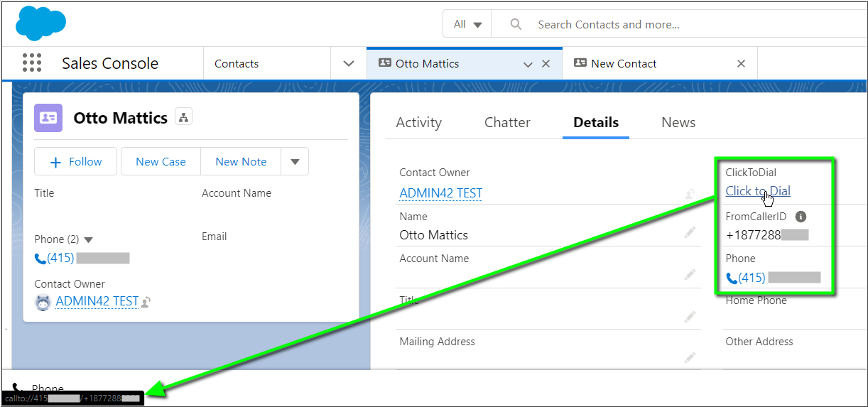Click the New Note button
Image resolution: width=868 pixels, height=407 pixels.
click(241, 162)
